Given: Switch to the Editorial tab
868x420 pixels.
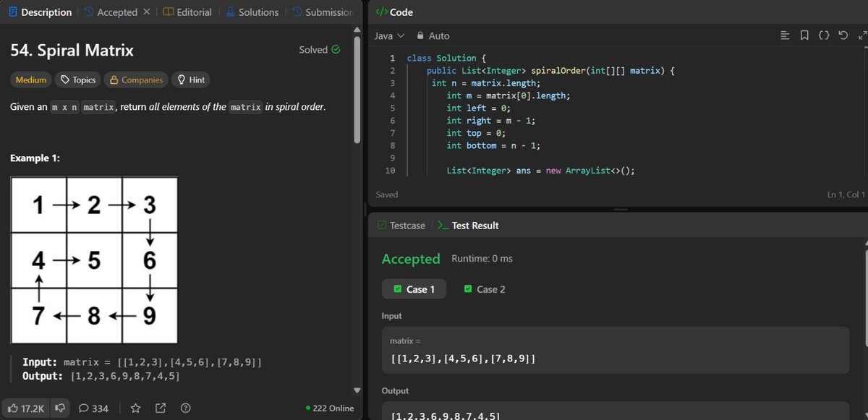Looking at the screenshot, I should click(x=187, y=12).
